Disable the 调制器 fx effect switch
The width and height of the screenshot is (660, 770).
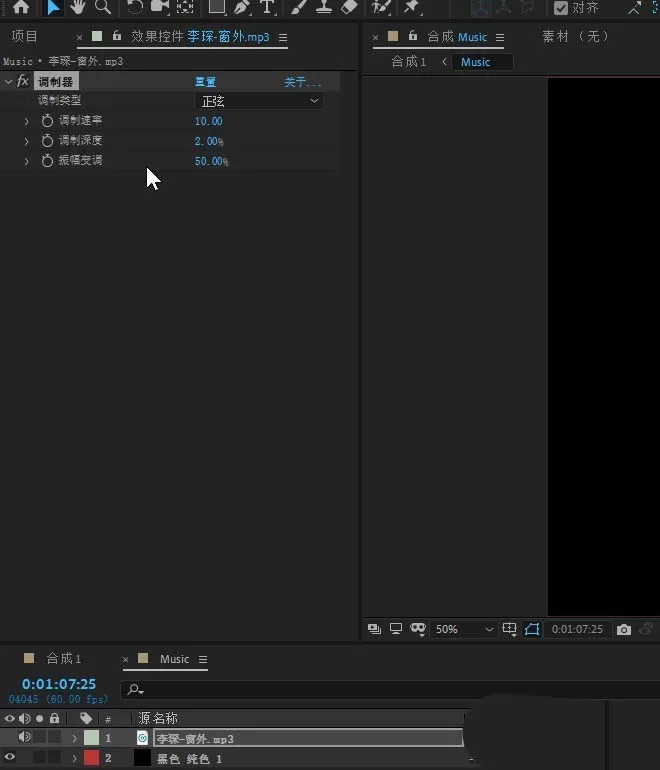tap(23, 81)
